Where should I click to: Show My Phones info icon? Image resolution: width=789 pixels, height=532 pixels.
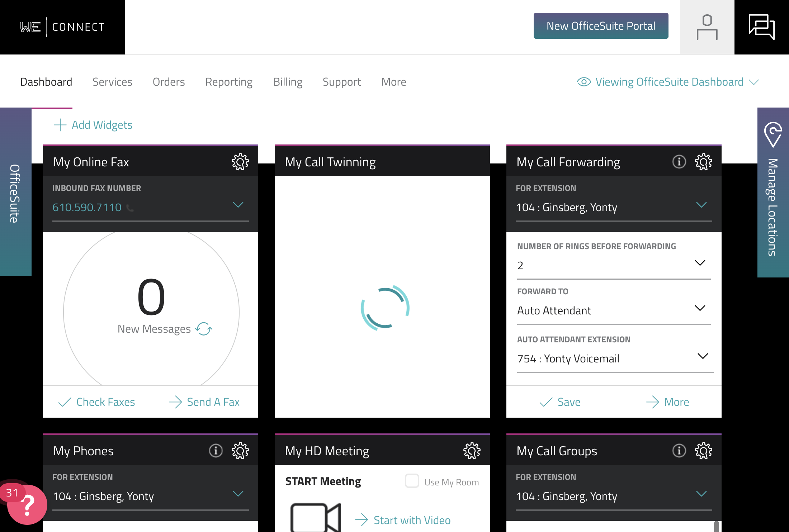coord(216,451)
